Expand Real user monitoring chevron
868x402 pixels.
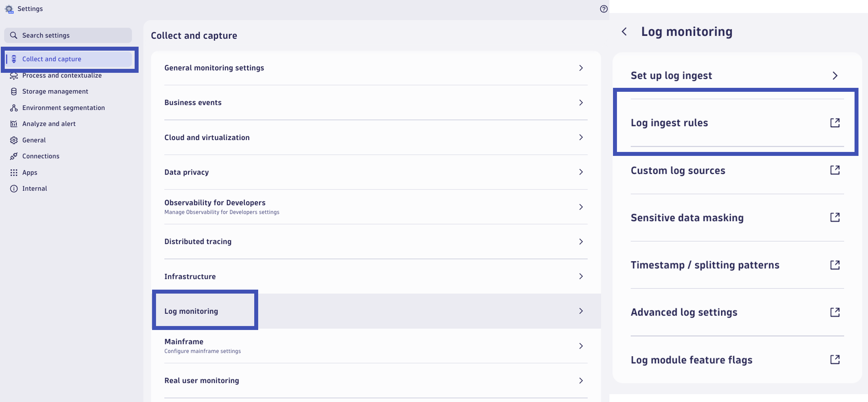581,381
